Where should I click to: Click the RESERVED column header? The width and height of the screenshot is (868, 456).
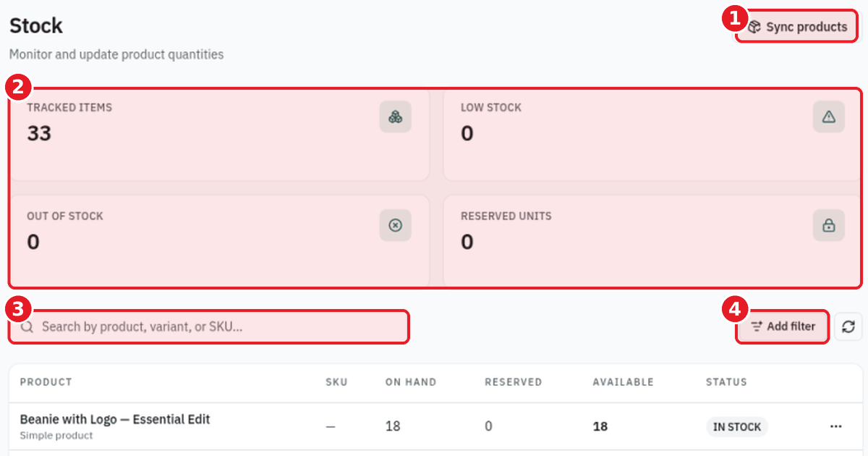click(513, 382)
